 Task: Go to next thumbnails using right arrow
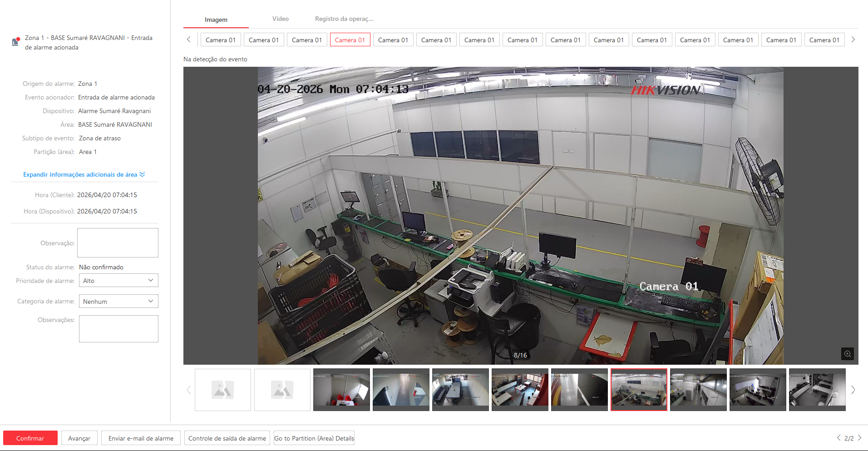tap(853, 390)
